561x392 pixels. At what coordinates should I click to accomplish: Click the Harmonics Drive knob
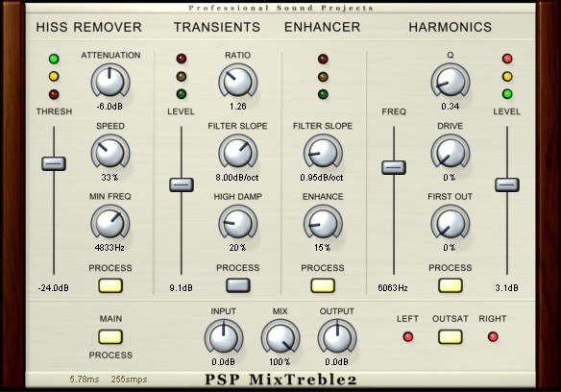[x=451, y=152]
